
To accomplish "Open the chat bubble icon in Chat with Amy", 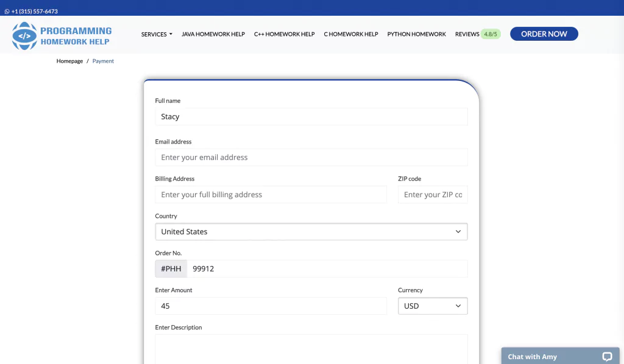I will (607, 357).
